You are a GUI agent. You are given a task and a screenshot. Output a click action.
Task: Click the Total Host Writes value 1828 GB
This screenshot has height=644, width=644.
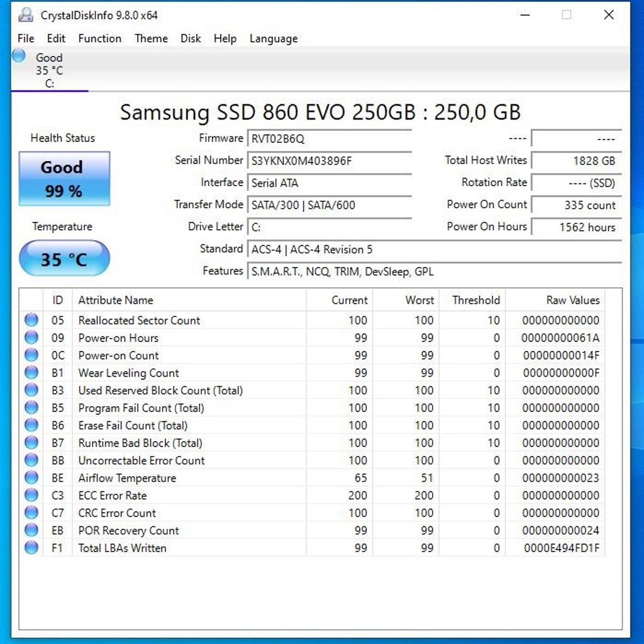click(x=576, y=160)
